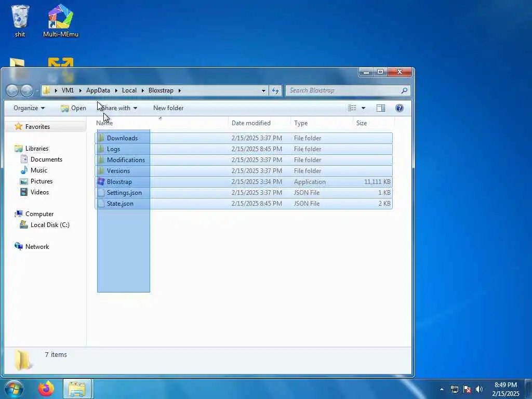Select Network in navigation pane
Image resolution: width=532 pixels, height=399 pixels.
coord(37,247)
